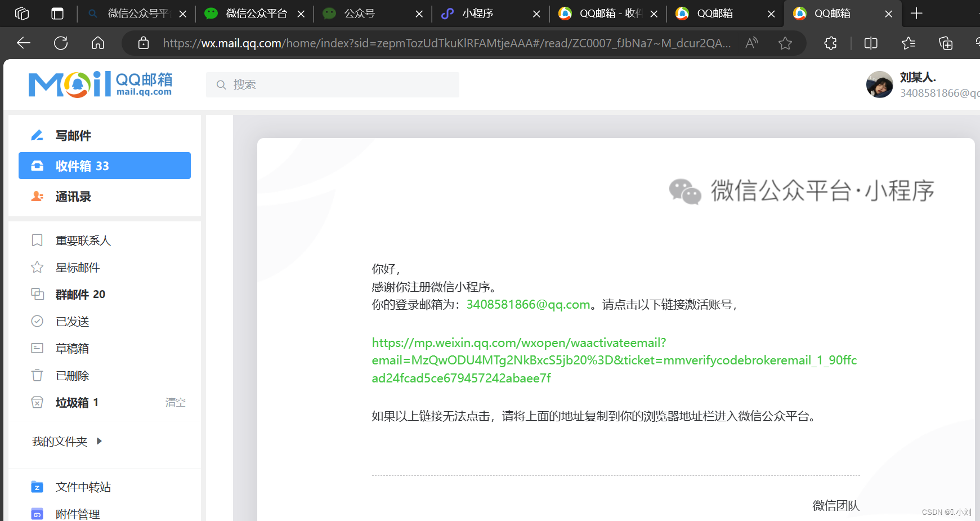Open browser extensions puzzle icon

point(830,43)
